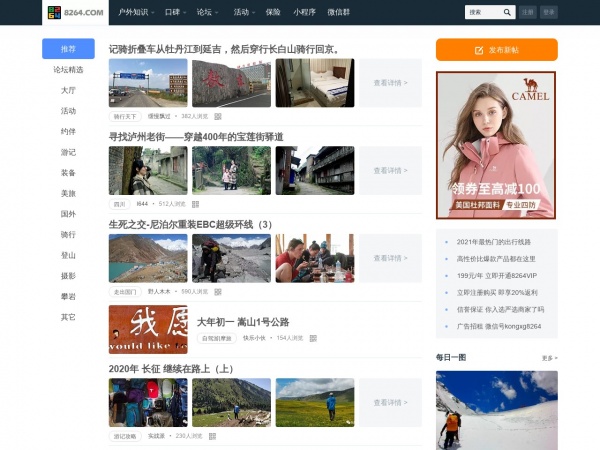Click the 走出国门 category tag
The height and width of the screenshot is (450, 600).
pos(125,292)
